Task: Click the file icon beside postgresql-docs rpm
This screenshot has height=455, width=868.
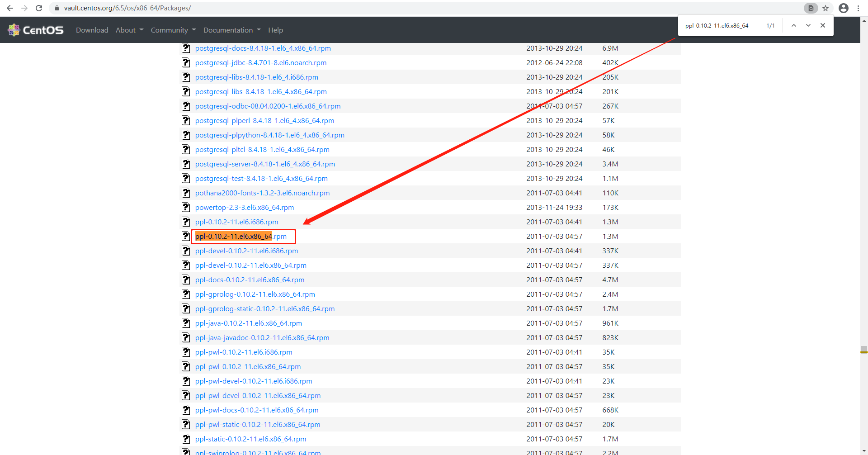Action: (x=186, y=48)
